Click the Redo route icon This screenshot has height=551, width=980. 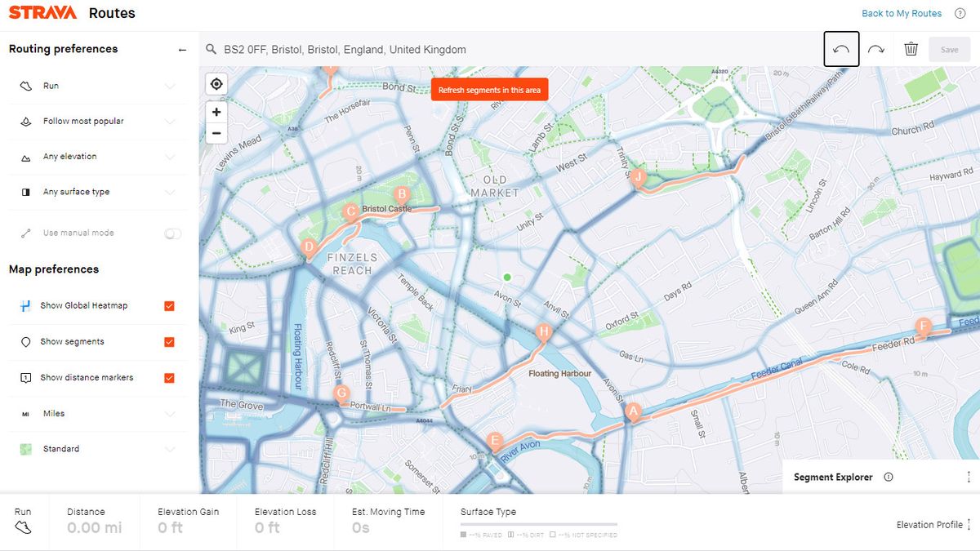tap(877, 49)
